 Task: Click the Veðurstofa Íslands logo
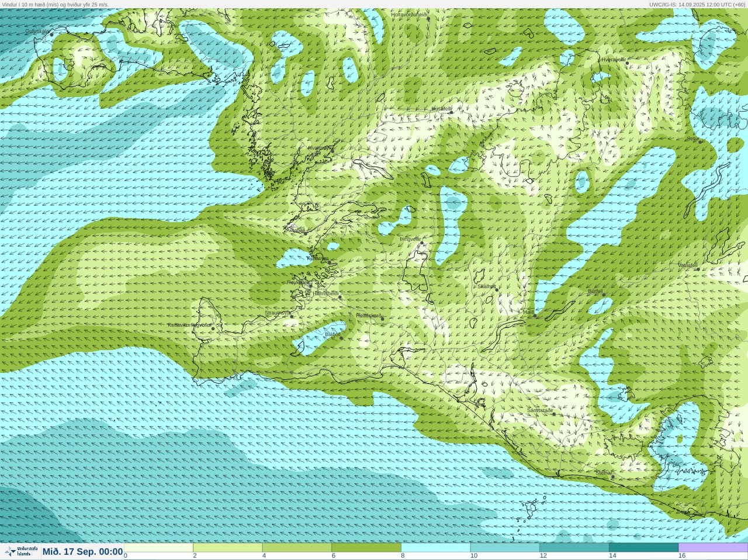point(20,551)
